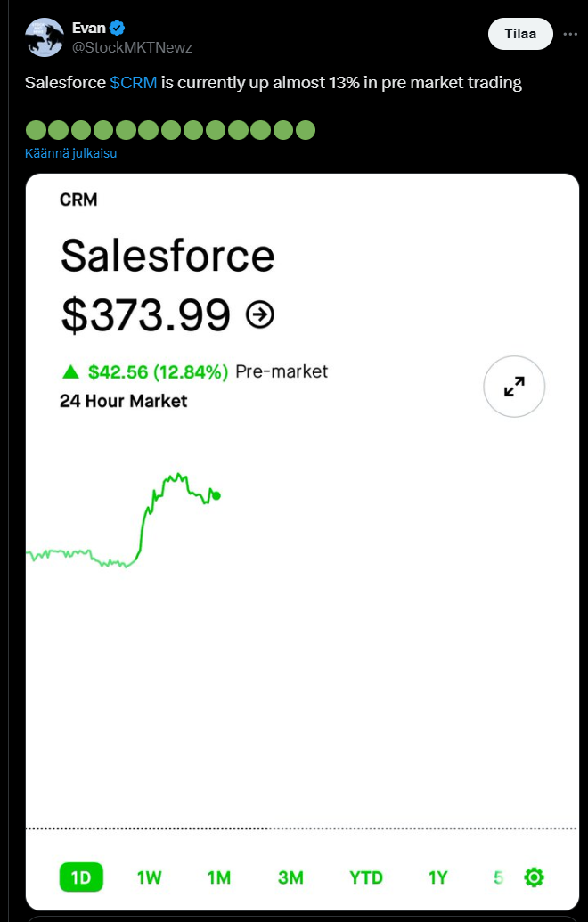The height and width of the screenshot is (922, 588).
Task: Choose the partially visible 5Y range
Action: [x=498, y=877]
